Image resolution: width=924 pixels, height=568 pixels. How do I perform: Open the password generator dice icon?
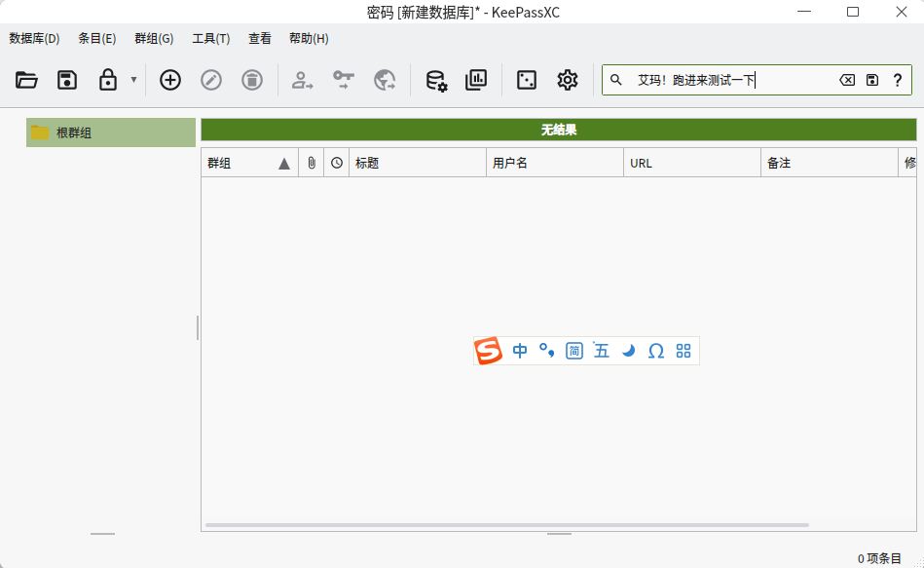coord(526,80)
